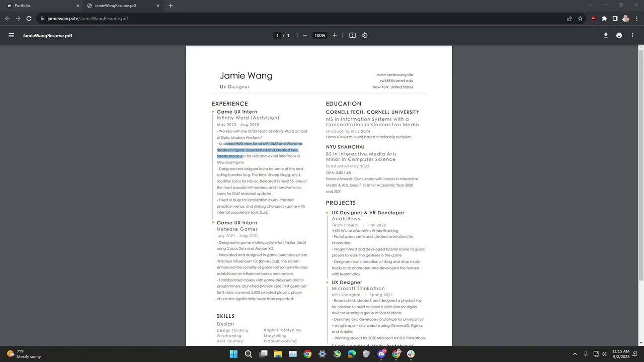
Task: Click 'Netease Games' company text
Action: (x=237, y=229)
